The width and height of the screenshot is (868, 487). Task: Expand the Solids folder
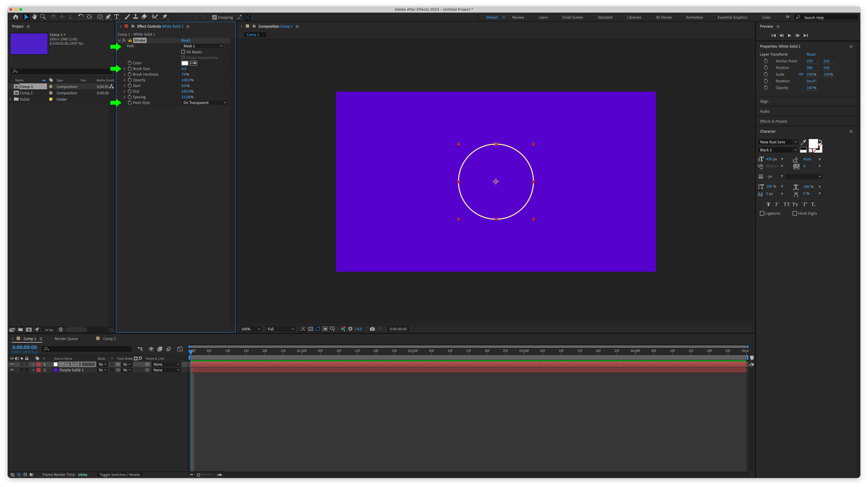(x=10, y=99)
